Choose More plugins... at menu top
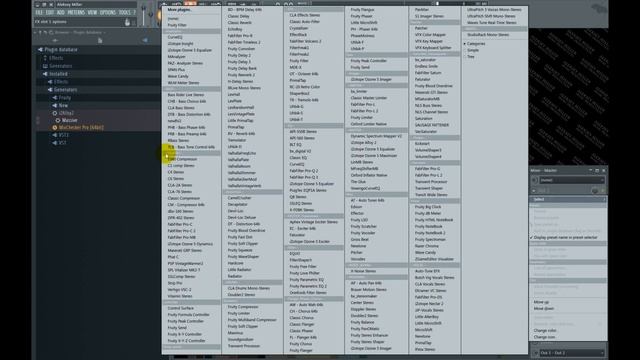The image size is (640, 360). (179, 9)
